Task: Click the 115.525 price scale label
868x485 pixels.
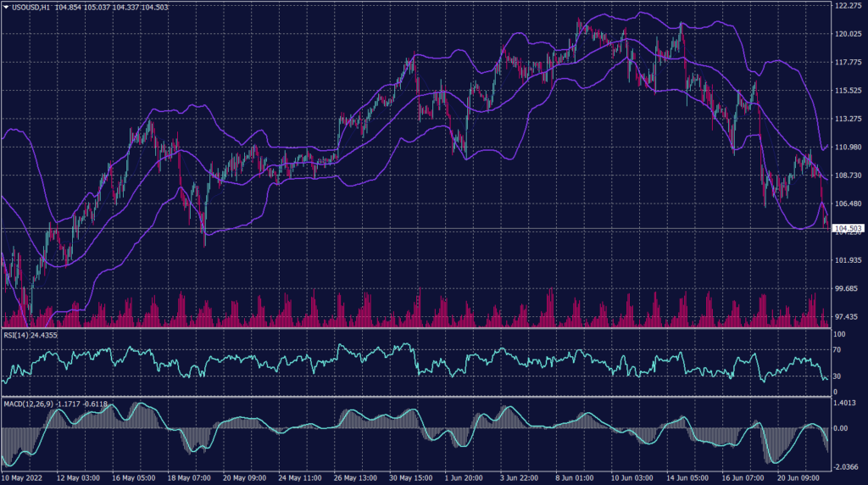Action: [x=848, y=91]
